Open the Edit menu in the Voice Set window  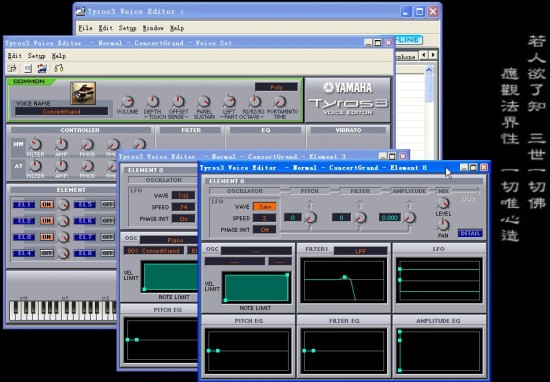(14, 56)
